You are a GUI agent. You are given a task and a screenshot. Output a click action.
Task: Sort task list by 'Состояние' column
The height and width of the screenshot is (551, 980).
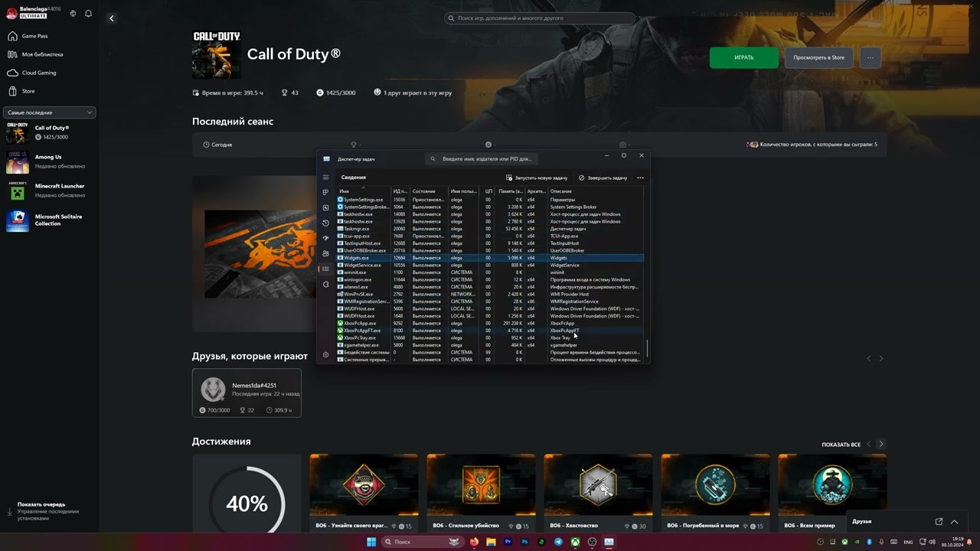point(429,191)
